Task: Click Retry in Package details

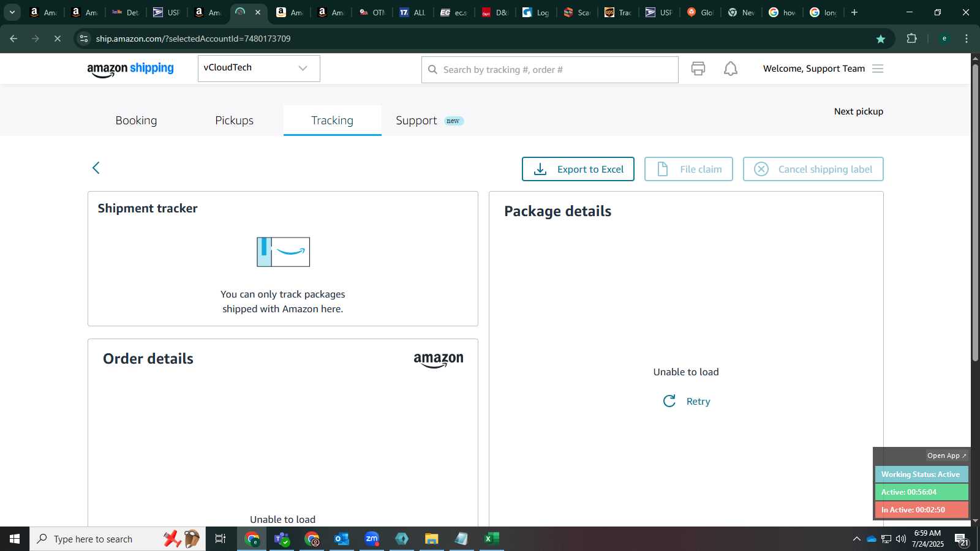Action: [x=698, y=402]
